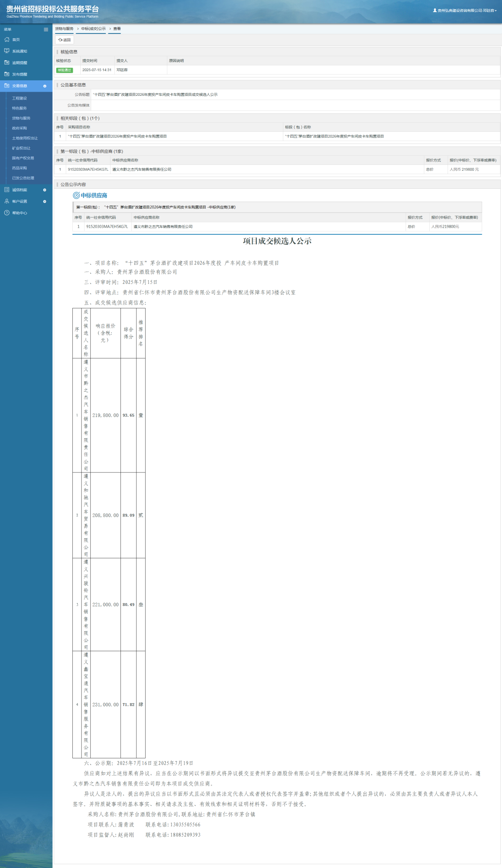502x868 pixels.
Task: Collapse the 交易信息 menu arrow
Action: 45,86
